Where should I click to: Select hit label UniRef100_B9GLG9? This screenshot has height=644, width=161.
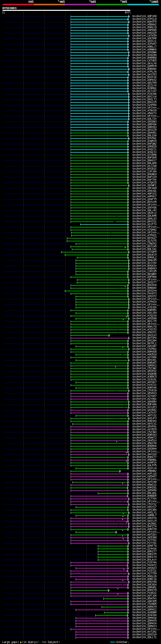point(144,576)
